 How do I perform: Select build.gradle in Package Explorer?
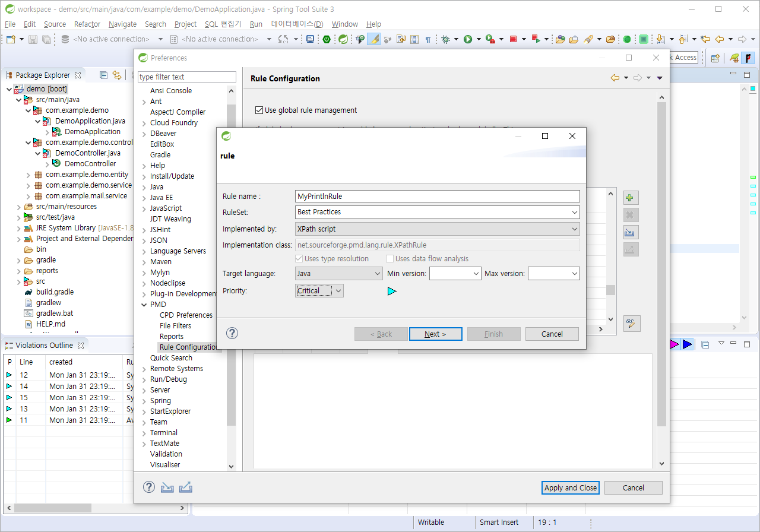[x=55, y=292]
